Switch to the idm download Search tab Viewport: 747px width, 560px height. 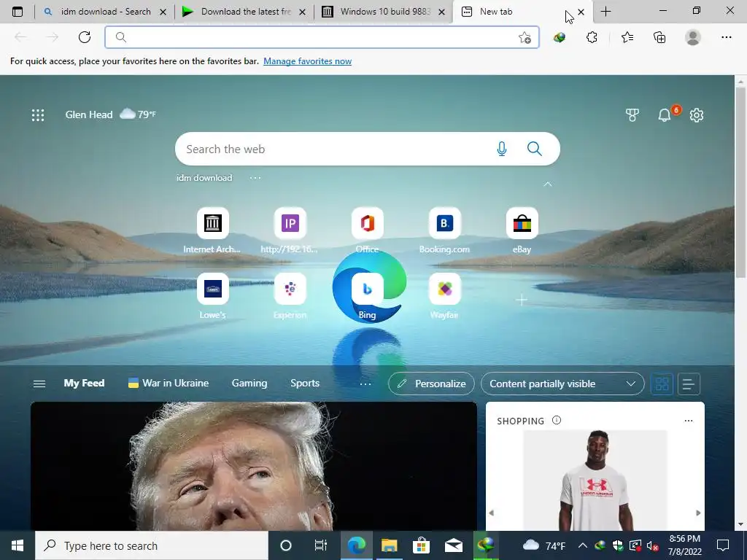[105, 12]
